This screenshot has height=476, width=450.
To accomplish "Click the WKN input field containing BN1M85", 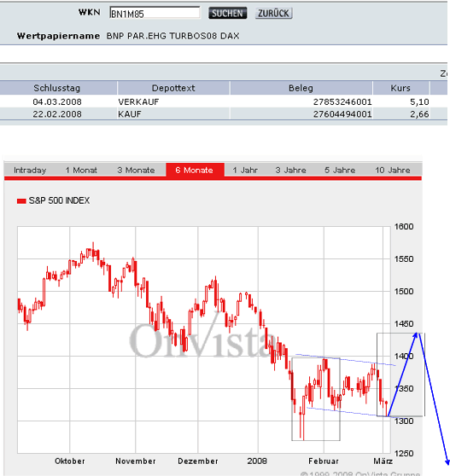I will click(x=155, y=13).
